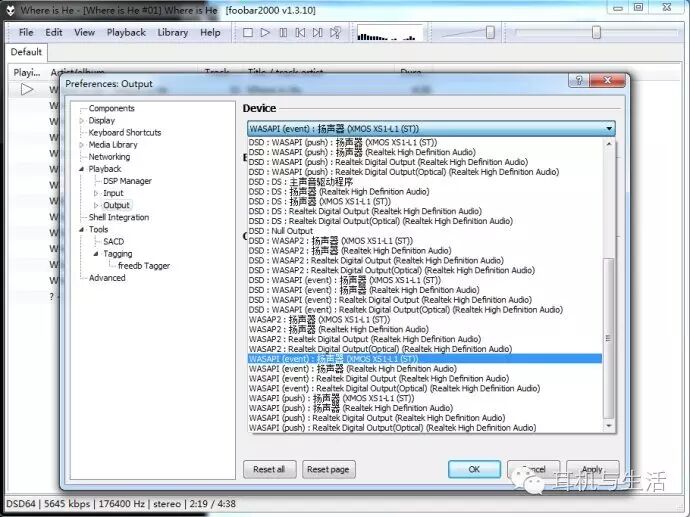This screenshot has width=690, height=517.
Task: Click device list scrollbar down arrow
Action: (609, 426)
